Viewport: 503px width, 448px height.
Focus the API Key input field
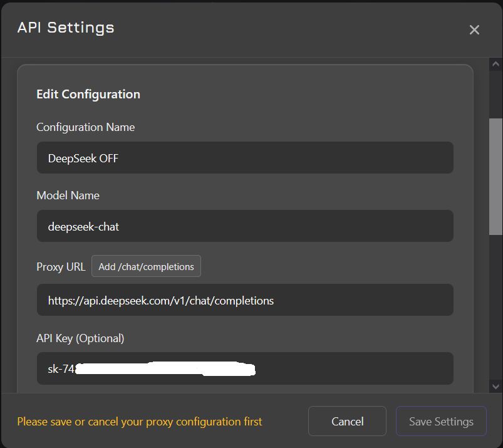pyautogui.click(x=351, y=368)
